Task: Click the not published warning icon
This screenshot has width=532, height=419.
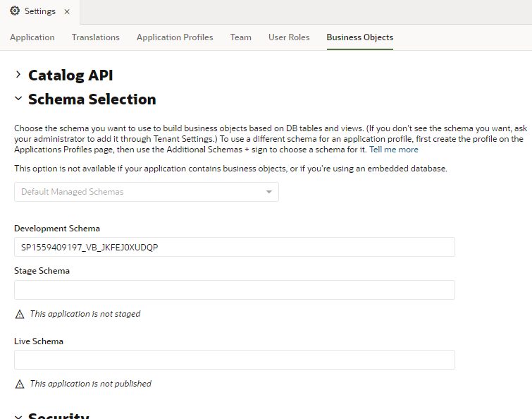Action: click(20, 384)
